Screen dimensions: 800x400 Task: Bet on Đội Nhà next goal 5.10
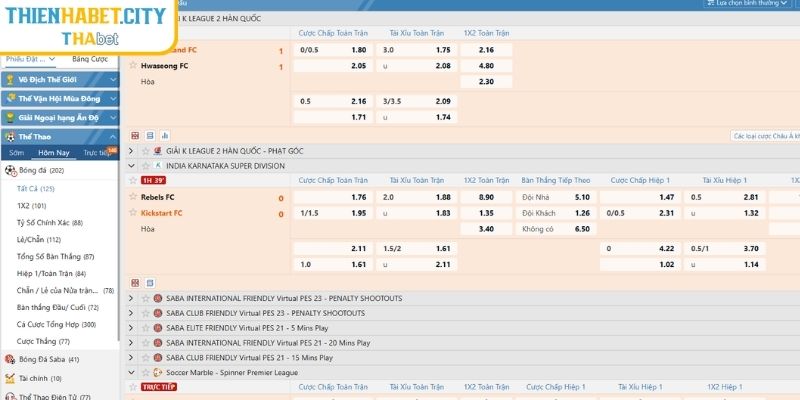[556, 197]
